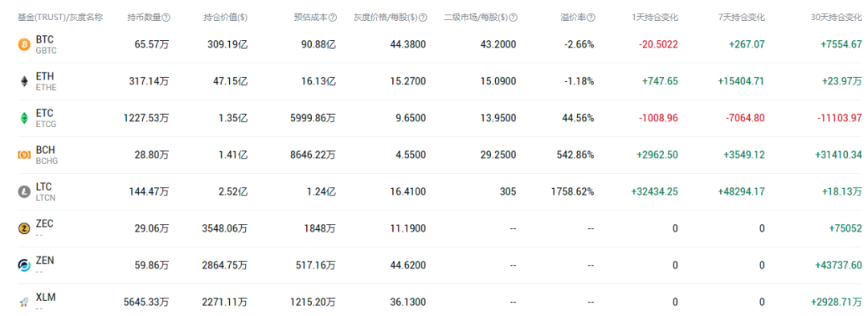The image size is (868, 316).
Task: Click the LTC coin icon
Action: click(x=24, y=191)
